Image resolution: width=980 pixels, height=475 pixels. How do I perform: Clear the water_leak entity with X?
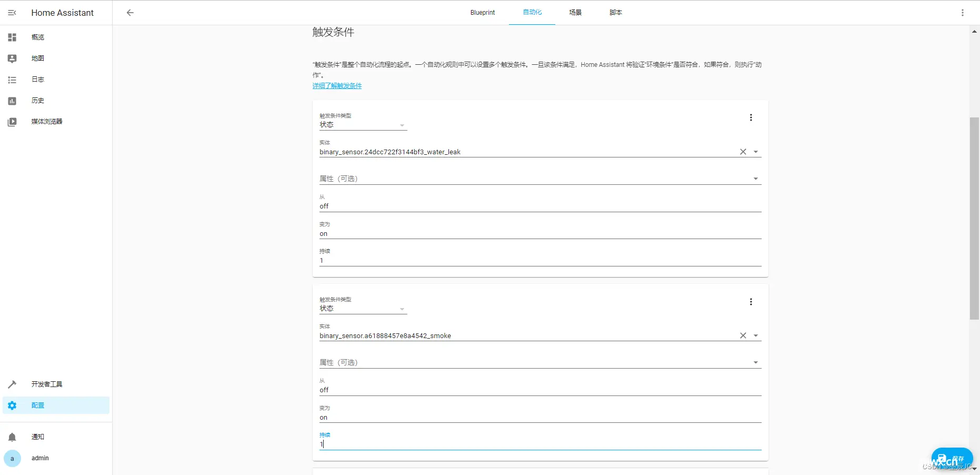tap(743, 152)
